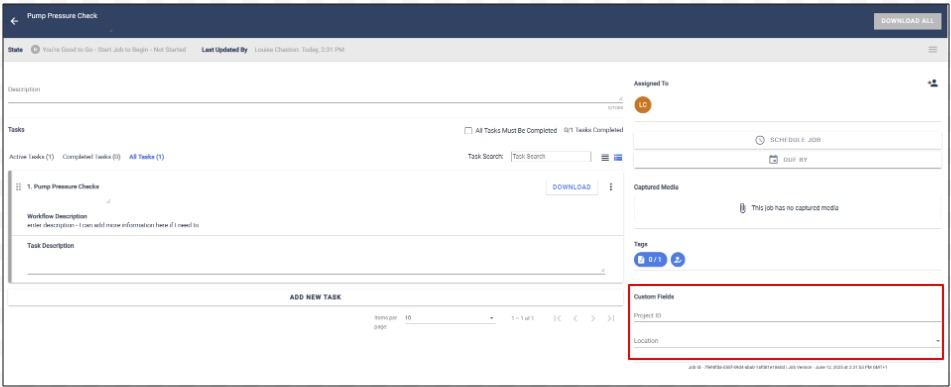
Task: Set a date with the DUE BY button
Action: pos(787,160)
